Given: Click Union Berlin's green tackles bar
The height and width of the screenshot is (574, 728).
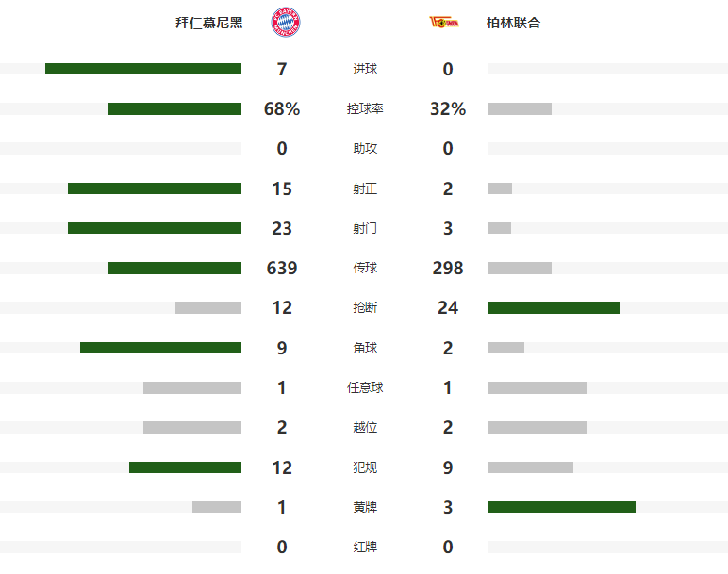Looking at the screenshot, I should coord(554,307).
